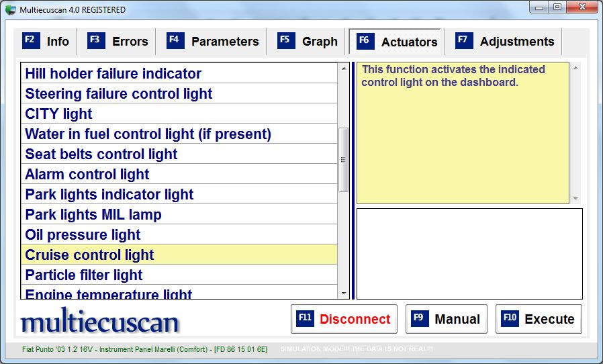
Task: Click the Fiat Punto status bar text
Action: [144, 349]
